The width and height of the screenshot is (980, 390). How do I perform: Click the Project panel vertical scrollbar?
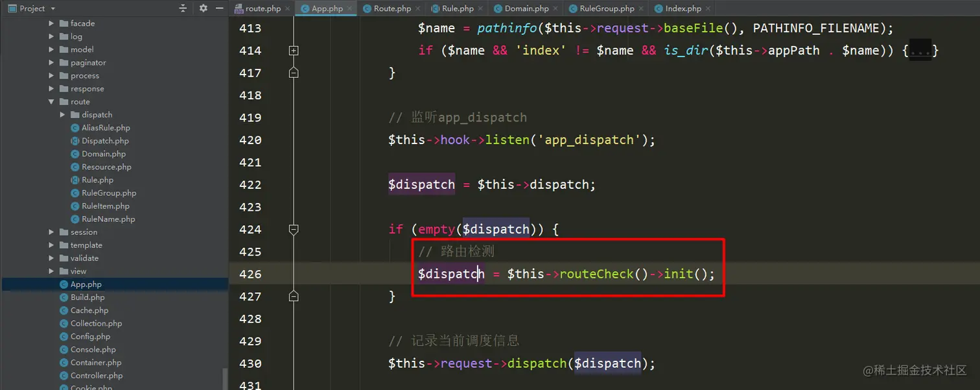pos(226,378)
